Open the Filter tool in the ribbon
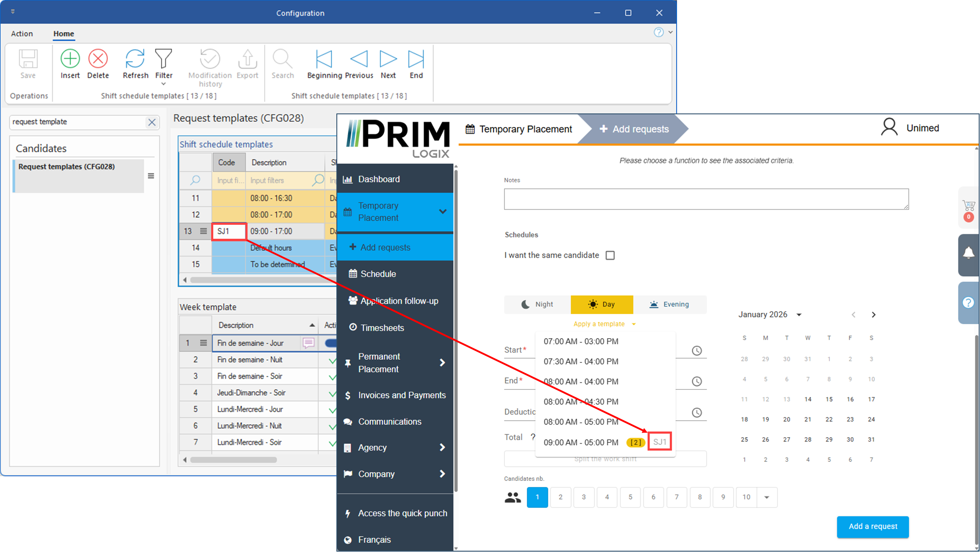The height and width of the screenshot is (552, 980). [163, 59]
